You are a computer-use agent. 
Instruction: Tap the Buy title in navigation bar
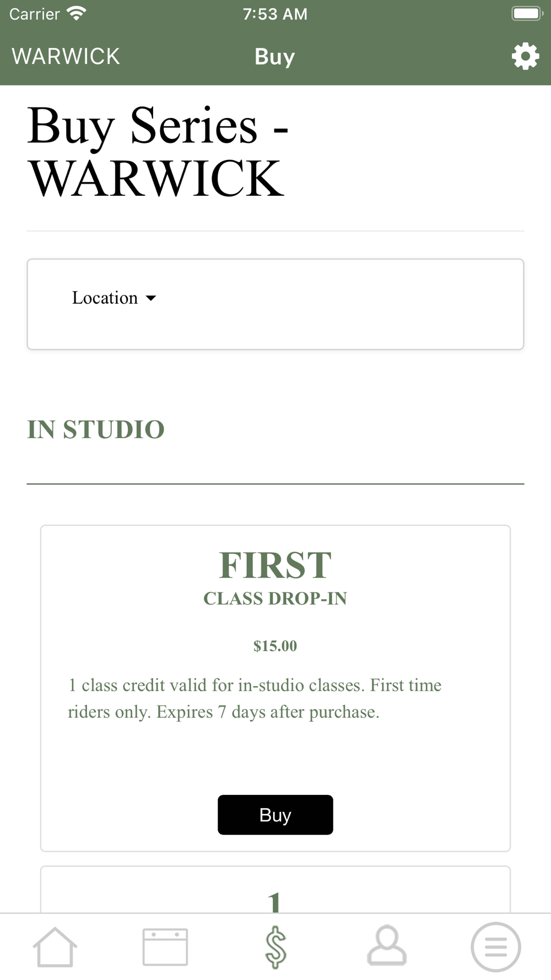pyautogui.click(x=275, y=57)
